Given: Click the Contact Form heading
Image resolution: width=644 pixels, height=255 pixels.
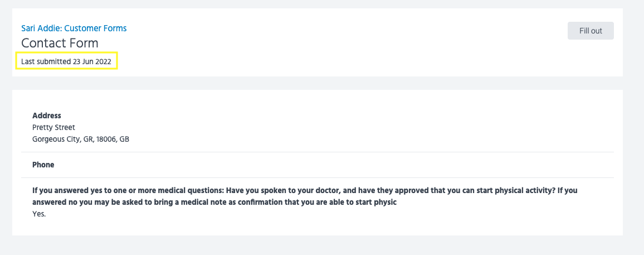Looking at the screenshot, I should coord(60,43).
